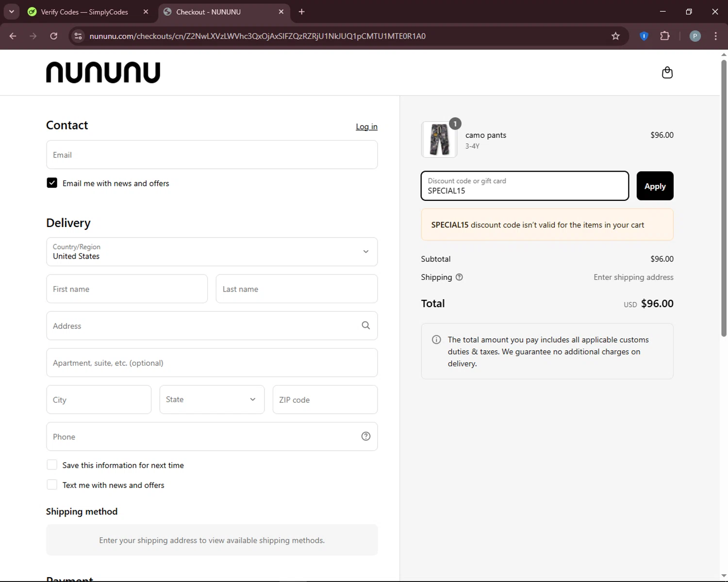
Task: Switch to Verify Codes SimplyCodes tab
Action: tap(84, 12)
